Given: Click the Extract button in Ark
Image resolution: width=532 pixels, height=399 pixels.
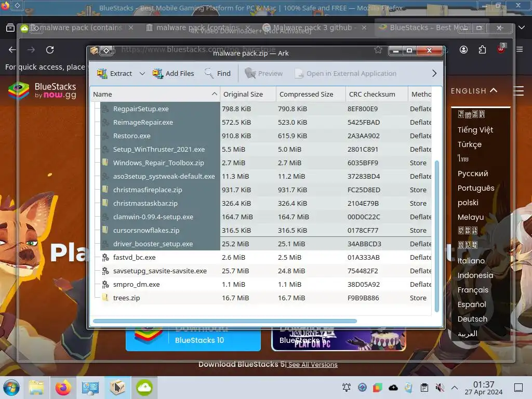Looking at the screenshot, I should 114,73.
